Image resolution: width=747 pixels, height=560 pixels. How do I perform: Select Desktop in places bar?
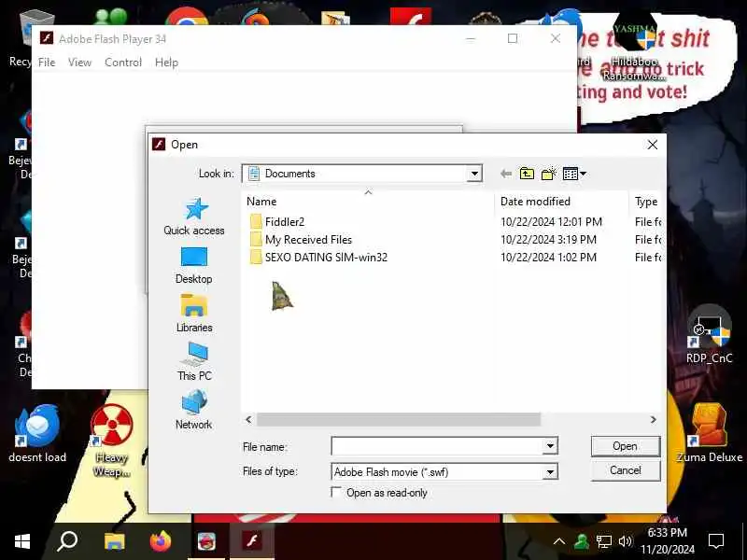pyautogui.click(x=194, y=266)
